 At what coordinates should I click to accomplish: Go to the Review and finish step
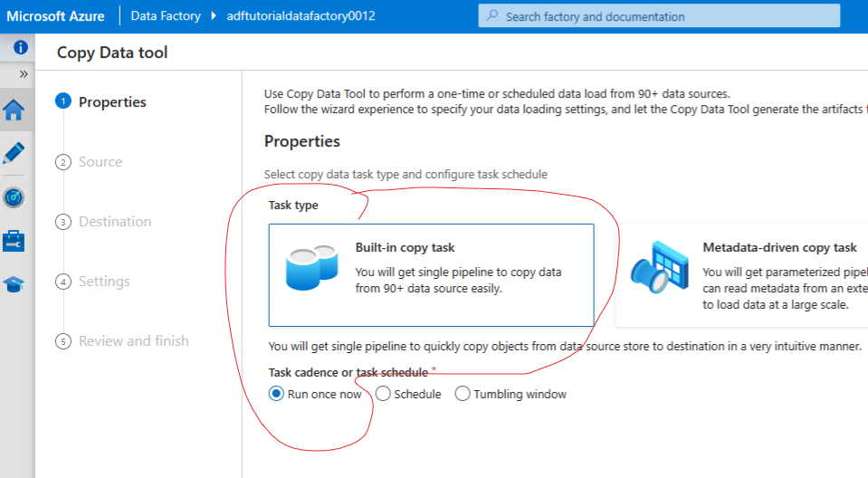click(x=122, y=341)
